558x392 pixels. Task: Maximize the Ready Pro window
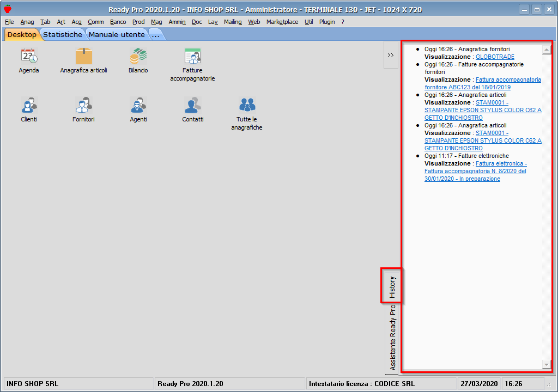point(537,10)
